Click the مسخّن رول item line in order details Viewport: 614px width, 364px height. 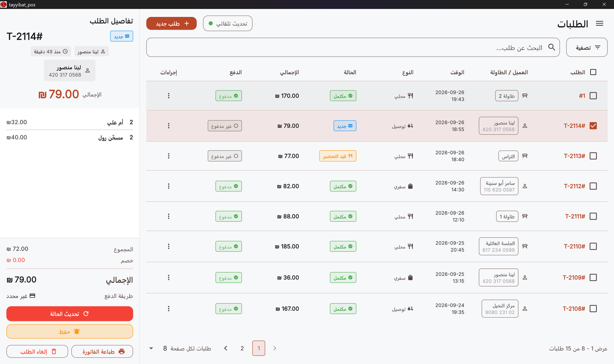(x=70, y=138)
